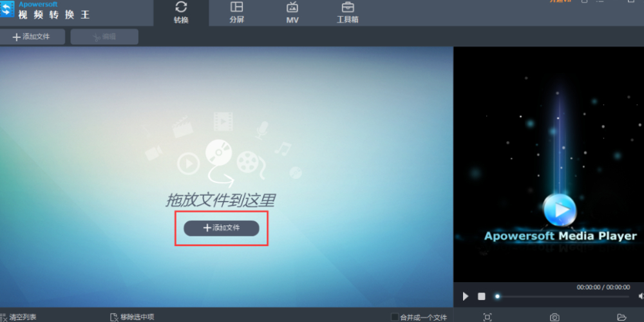Click the toolbar 添加文件 button

[32, 37]
